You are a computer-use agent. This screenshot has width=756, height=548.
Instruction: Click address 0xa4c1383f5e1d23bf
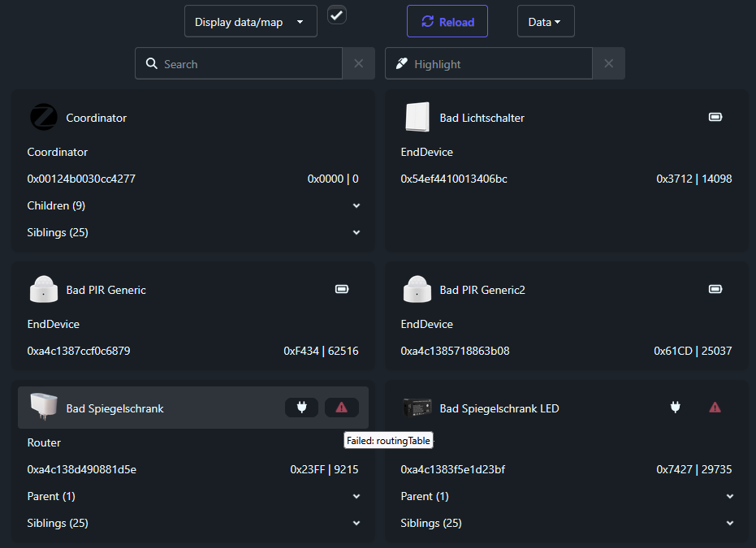pyautogui.click(x=453, y=469)
